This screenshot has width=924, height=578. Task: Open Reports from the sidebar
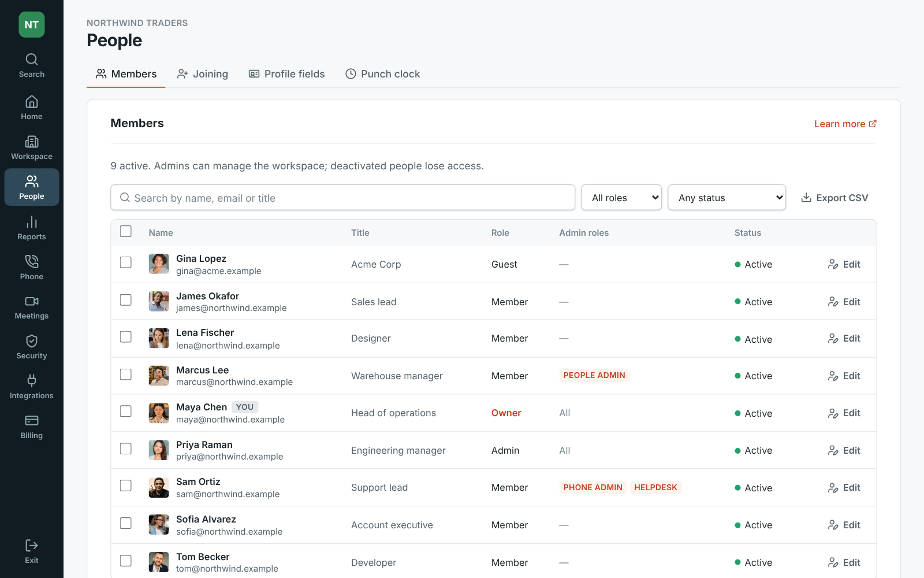pyautogui.click(x=32, y=228)
